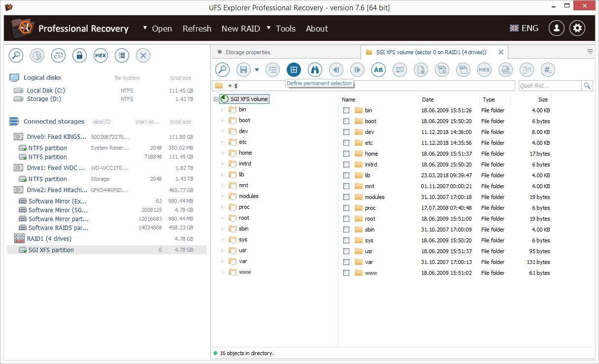This screenshot has height=364, width=599.
Task: Click the settings gear icon
Action: (577, 28)
